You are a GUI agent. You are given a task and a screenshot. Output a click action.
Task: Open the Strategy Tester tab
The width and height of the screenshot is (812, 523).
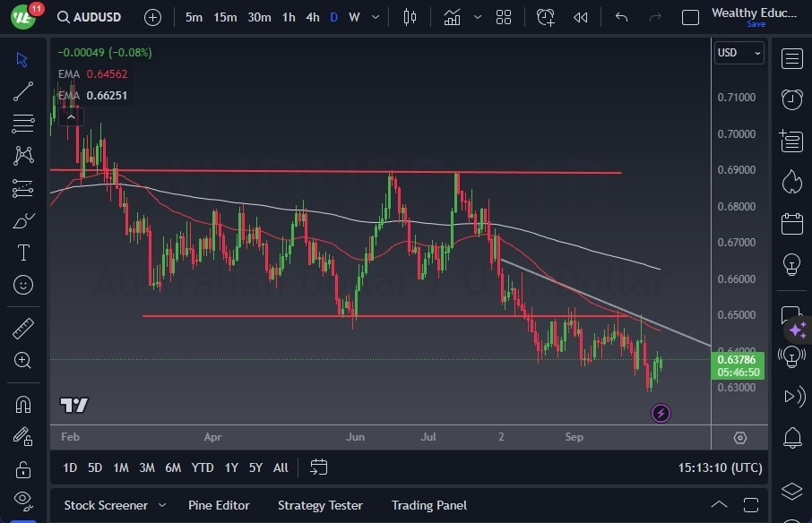320,505
